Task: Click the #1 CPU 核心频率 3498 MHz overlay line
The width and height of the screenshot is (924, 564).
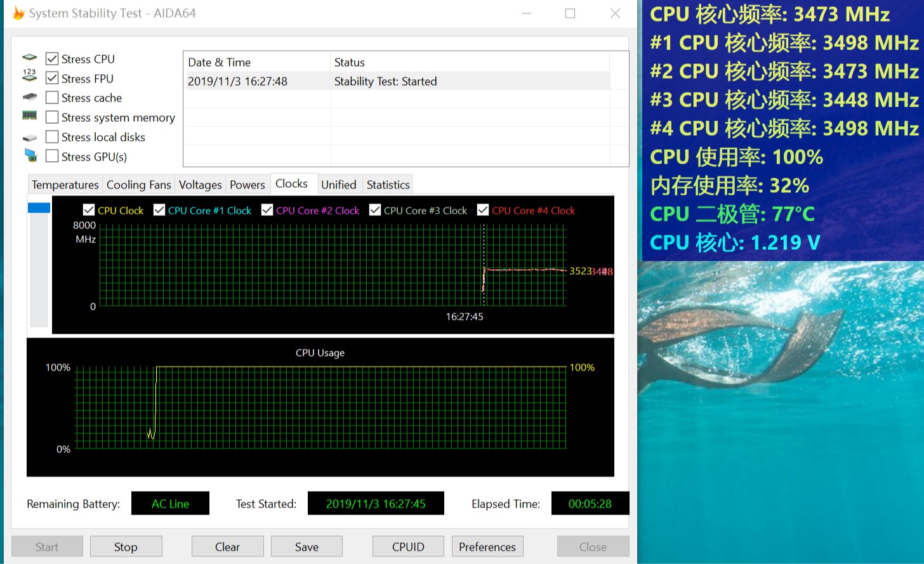Action: click(784, 43)
